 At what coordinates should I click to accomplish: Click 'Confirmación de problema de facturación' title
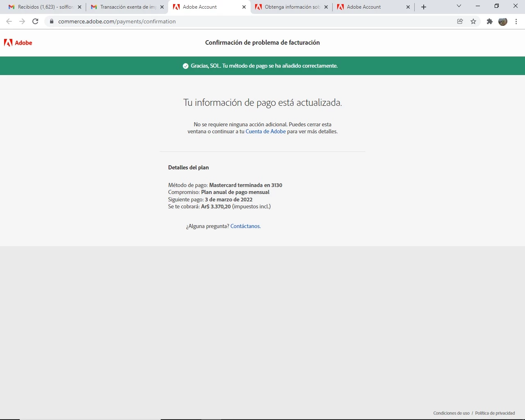click(262, 43)
